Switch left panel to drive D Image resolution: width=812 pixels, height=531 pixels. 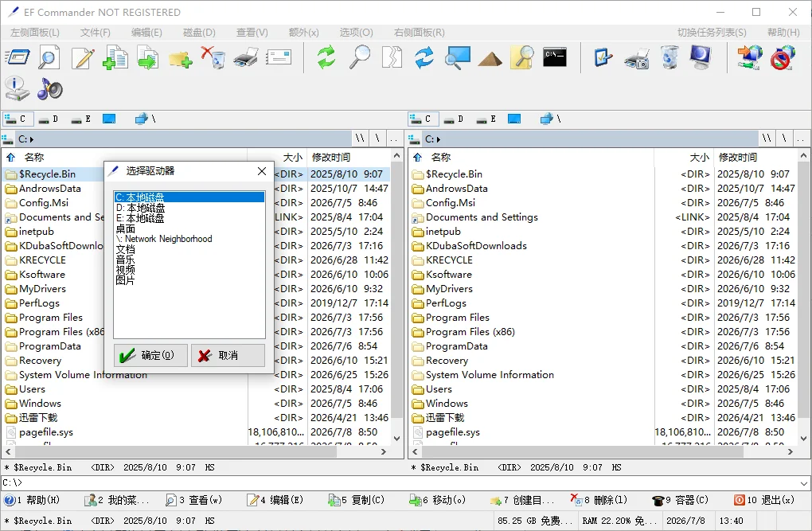pyautogui.click(x=48, y=119)
